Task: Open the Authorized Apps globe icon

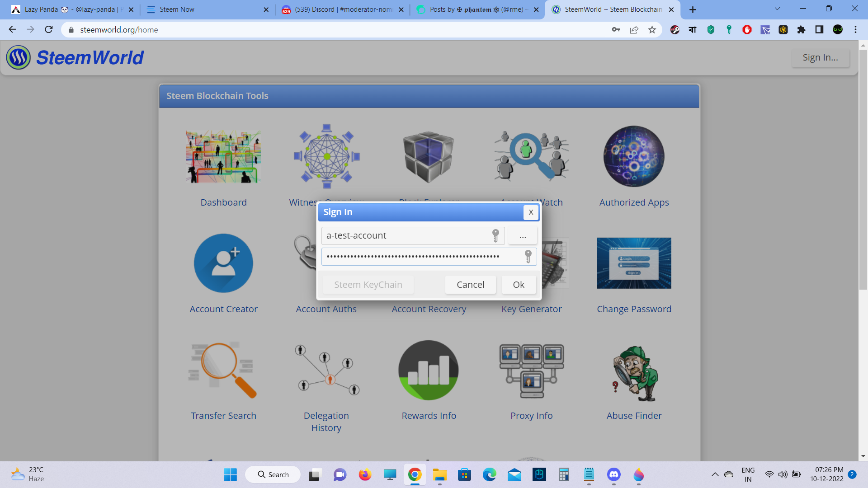Action: point(634,156)
